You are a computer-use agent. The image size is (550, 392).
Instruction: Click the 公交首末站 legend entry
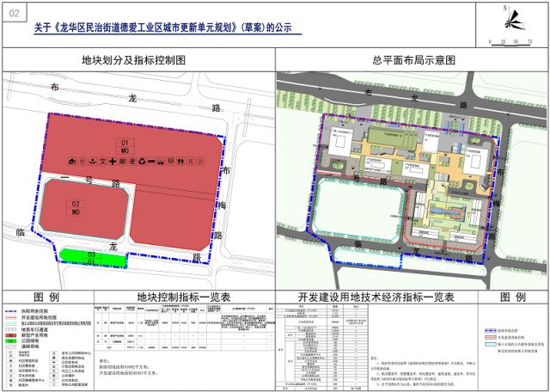click(70, 363)
